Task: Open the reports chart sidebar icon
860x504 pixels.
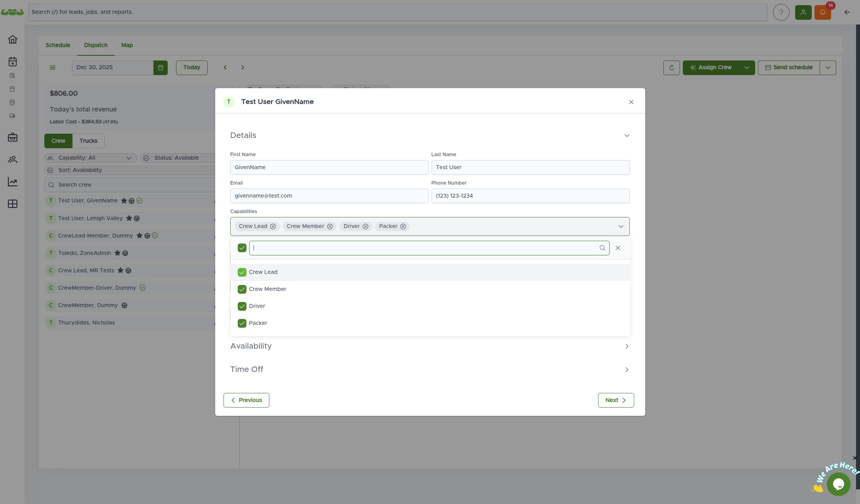Action: [x=13, y=182]
